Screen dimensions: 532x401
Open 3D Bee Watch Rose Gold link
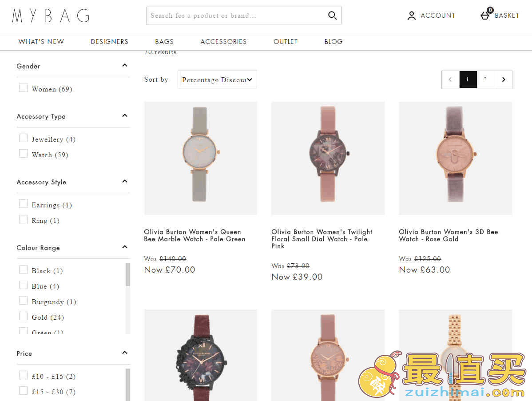tap(448, 235)
